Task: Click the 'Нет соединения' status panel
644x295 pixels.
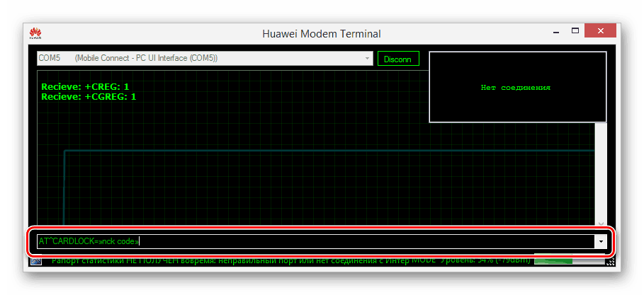Action: pos(517,87)
